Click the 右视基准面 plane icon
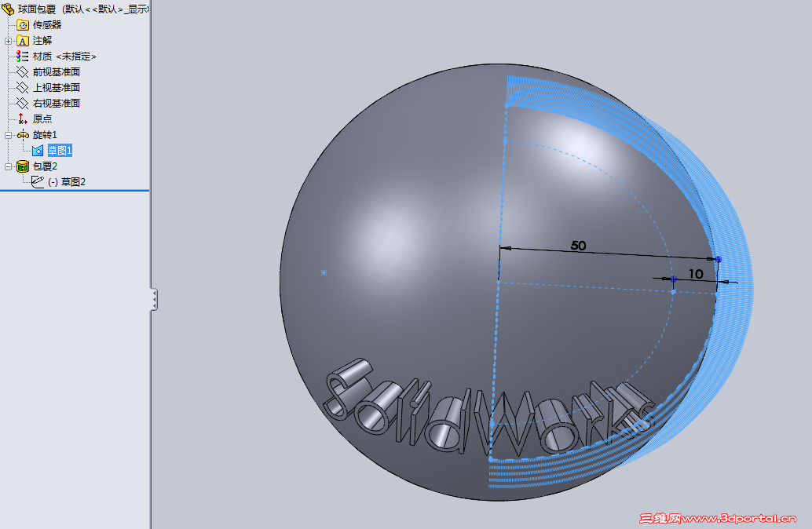This screenshot has width=812, height=529. point(22,103)
